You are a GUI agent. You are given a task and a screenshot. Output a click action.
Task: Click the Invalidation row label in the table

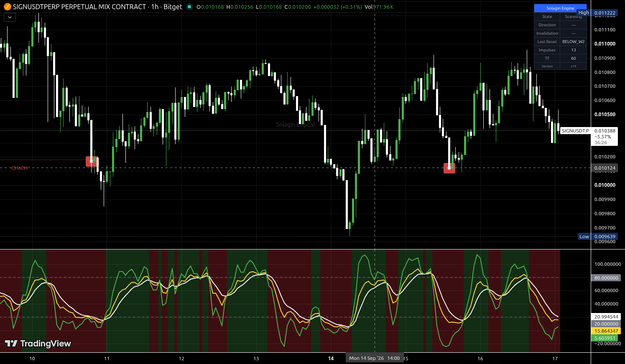(x=547, y=33)
